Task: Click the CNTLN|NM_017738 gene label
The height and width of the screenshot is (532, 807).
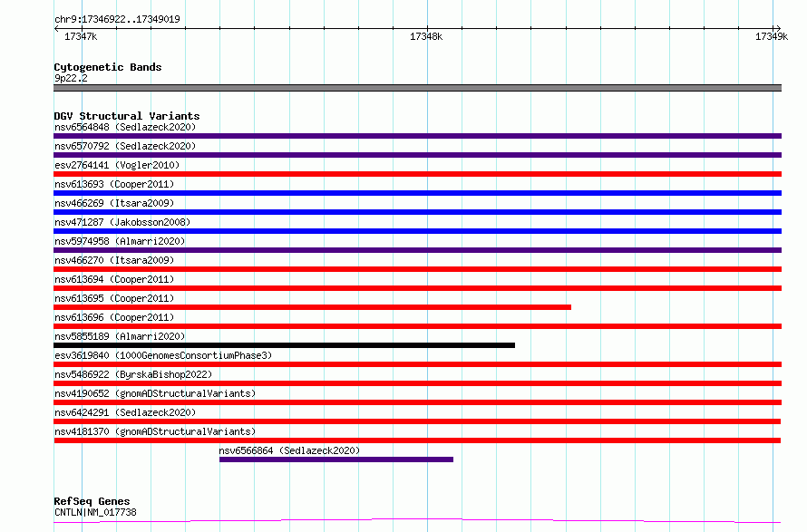Action: point(95,512)
